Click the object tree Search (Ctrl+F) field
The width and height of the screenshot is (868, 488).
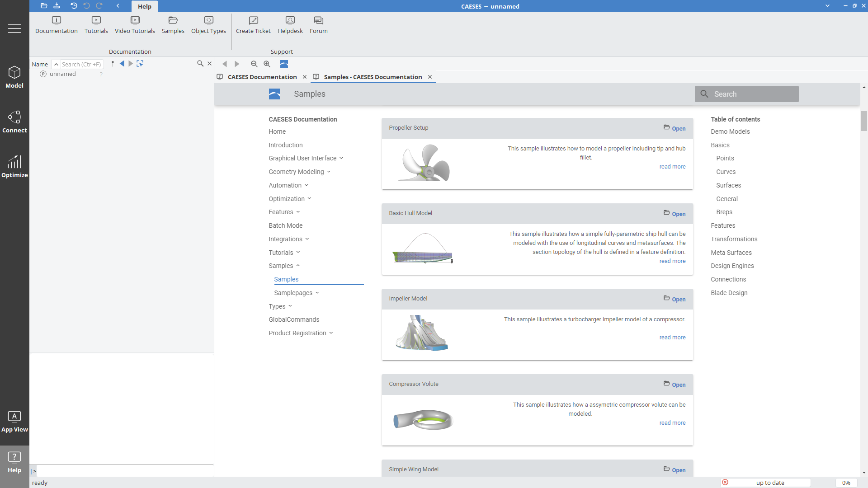82,64
